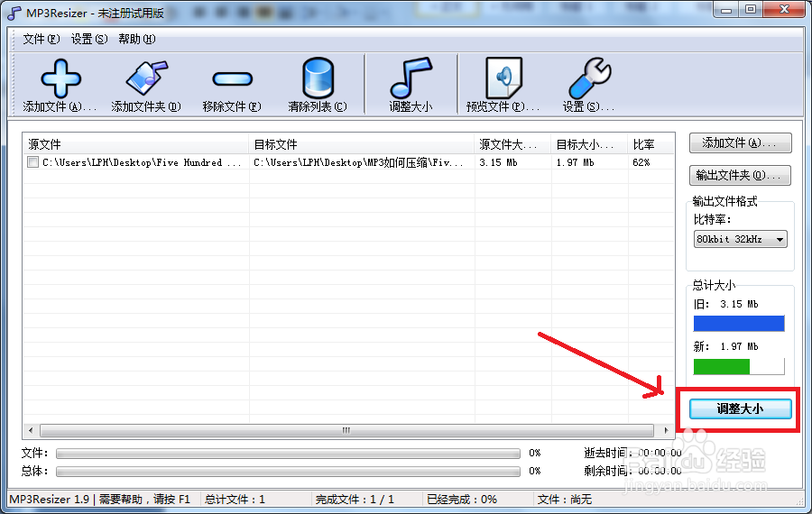Click the MP3Resizer 1.9 help status text
Viewport: 812px width, 514px height.
[x=100, y=500]
